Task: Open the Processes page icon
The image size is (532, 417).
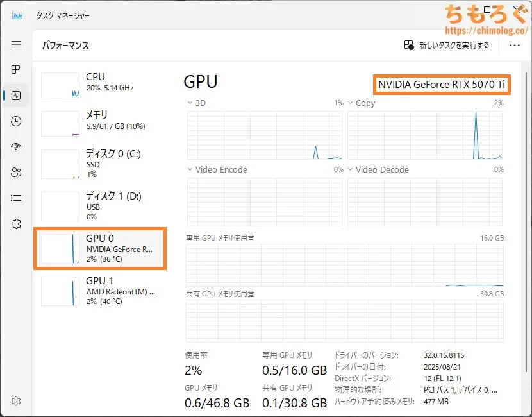Action: point(16,70)
